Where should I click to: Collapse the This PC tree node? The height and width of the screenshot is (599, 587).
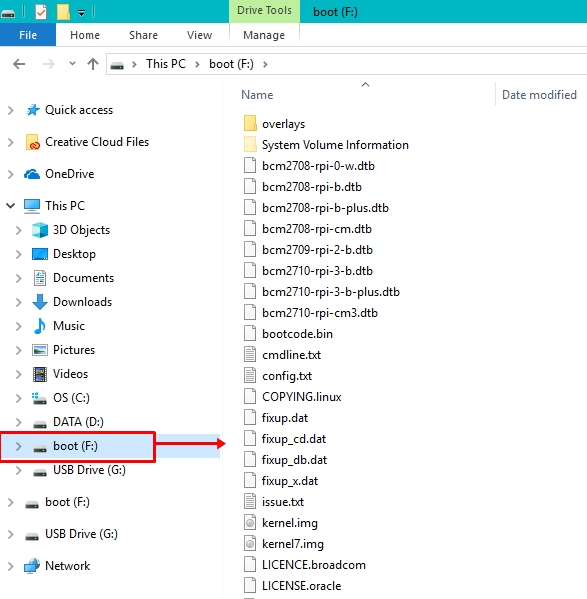(x=11, y=206)
